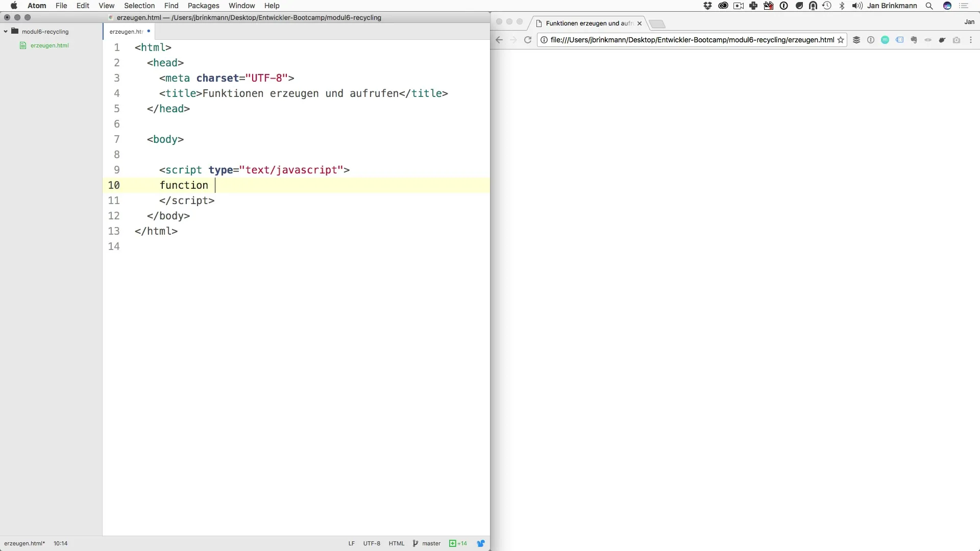Collapse the modul6-recycling project folder
Viewport: 980px width, 551px height.
6,31
